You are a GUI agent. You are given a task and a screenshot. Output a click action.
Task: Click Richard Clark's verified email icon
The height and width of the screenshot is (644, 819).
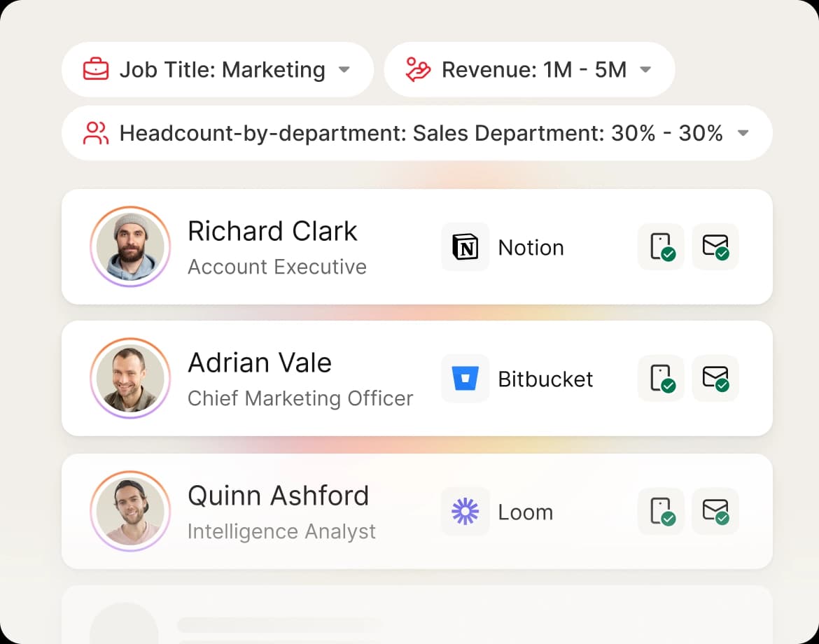[x=715, y=247]
